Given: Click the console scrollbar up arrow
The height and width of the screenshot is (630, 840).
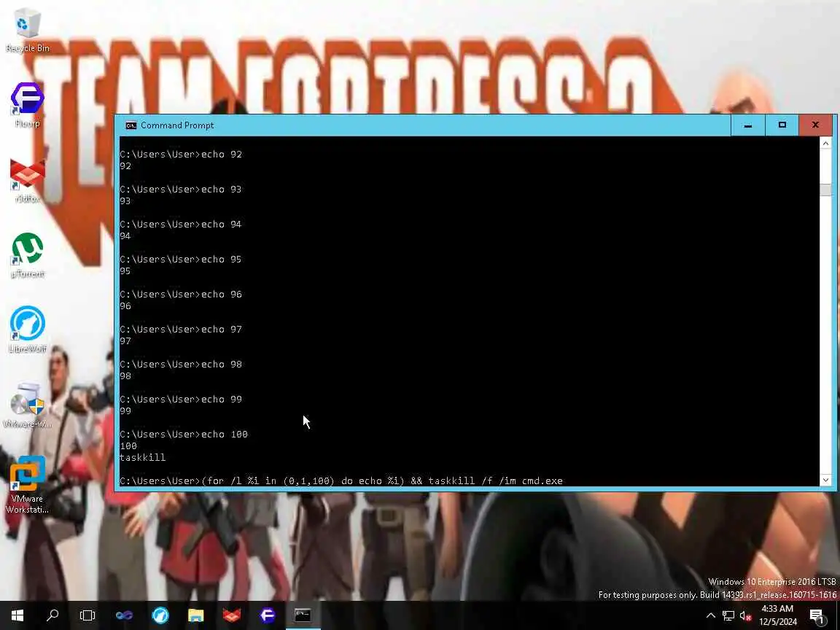Looking at the screenshot, I should click(825, 143).
